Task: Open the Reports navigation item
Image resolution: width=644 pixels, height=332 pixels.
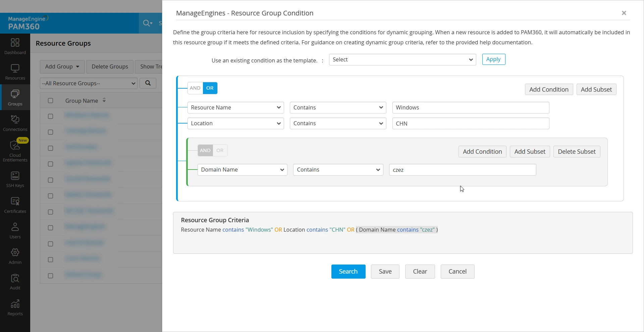Action: click(x=15, y=308)
